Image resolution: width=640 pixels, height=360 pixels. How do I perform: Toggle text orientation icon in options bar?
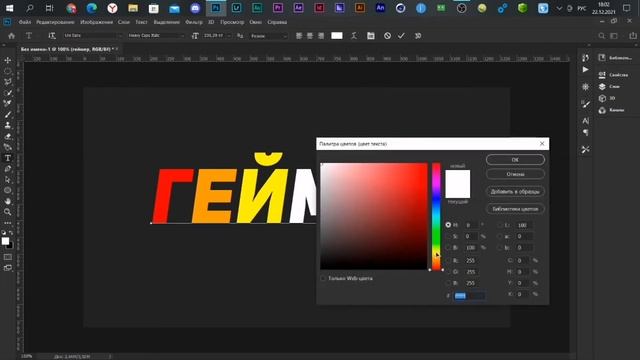(52, 36)
